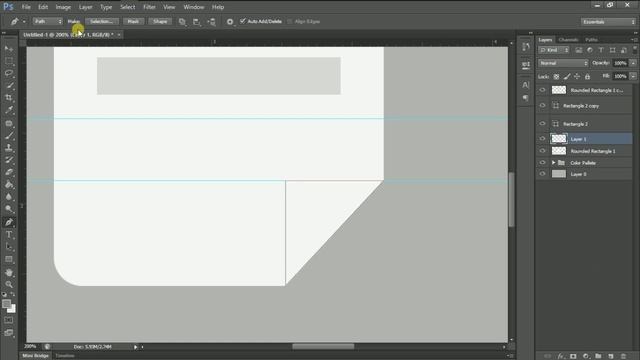Select the Move tool
640x360 pixels.
9,49
